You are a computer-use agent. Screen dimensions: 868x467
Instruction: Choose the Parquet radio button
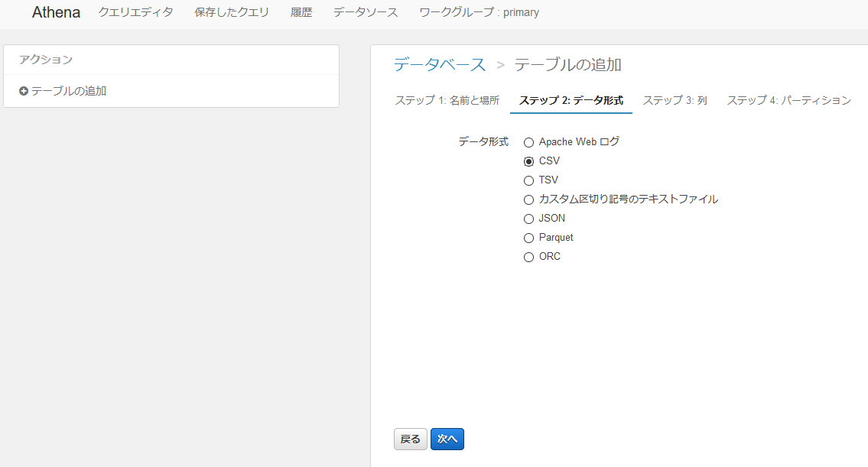pyautogui.click(x=528, y=238)
